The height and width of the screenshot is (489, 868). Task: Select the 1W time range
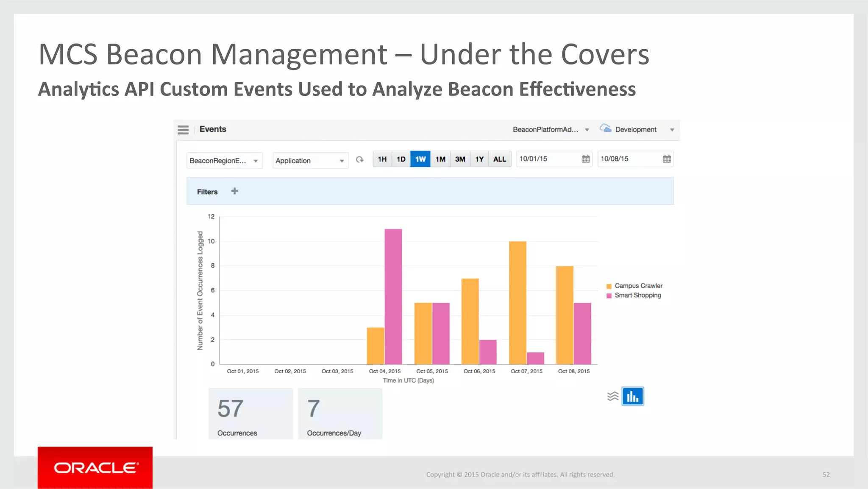(x=420, y=159)
